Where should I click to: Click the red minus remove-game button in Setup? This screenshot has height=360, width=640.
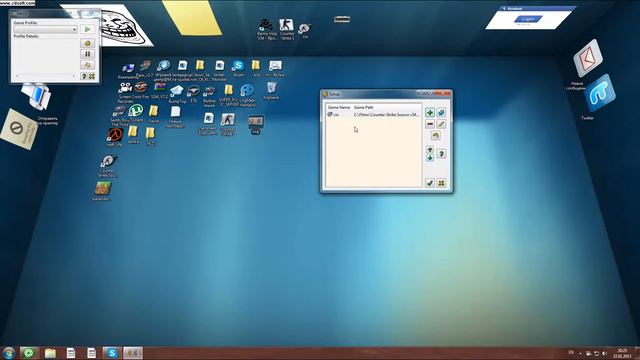430,124
